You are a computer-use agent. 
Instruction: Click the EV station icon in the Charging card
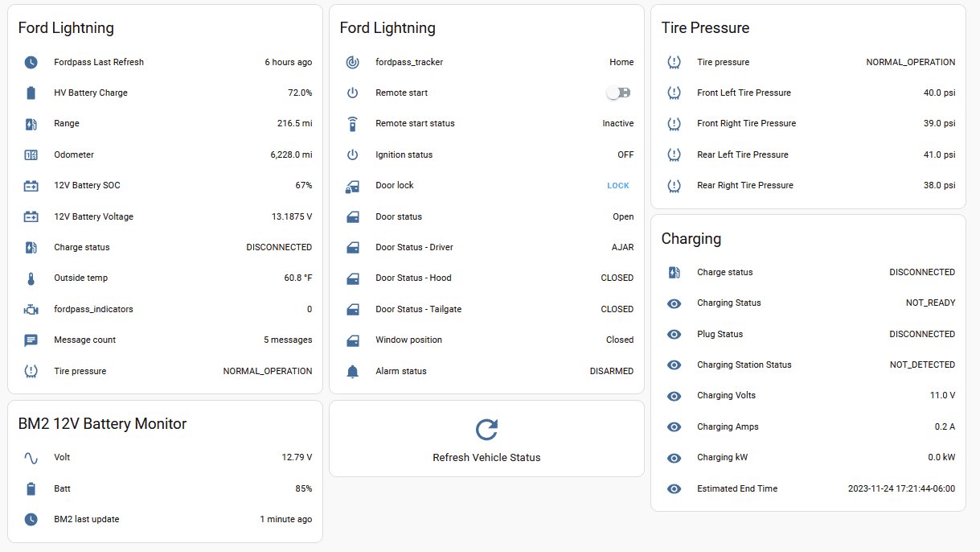[674, 272]
